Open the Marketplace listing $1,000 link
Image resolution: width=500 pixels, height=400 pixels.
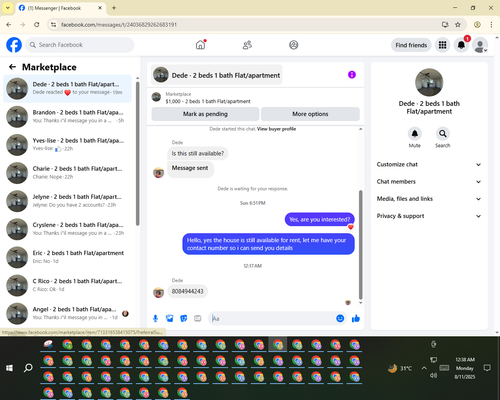[x=208, y=101]
